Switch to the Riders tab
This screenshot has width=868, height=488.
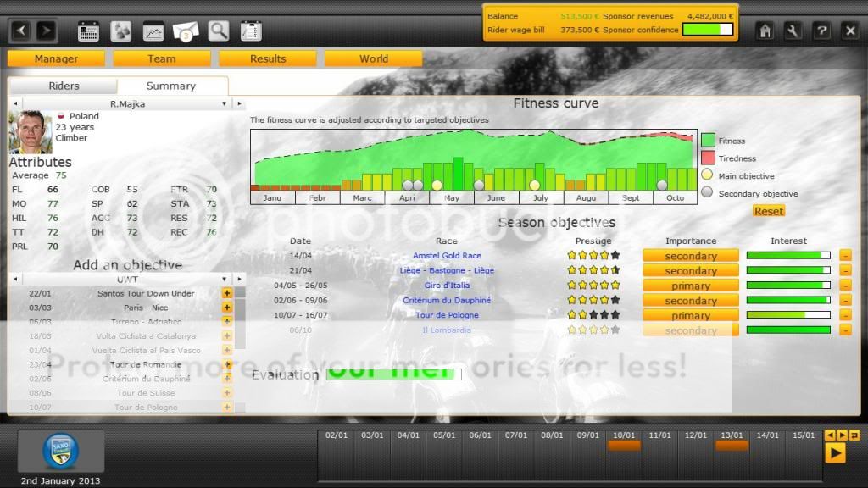click(x=64, y=86)
